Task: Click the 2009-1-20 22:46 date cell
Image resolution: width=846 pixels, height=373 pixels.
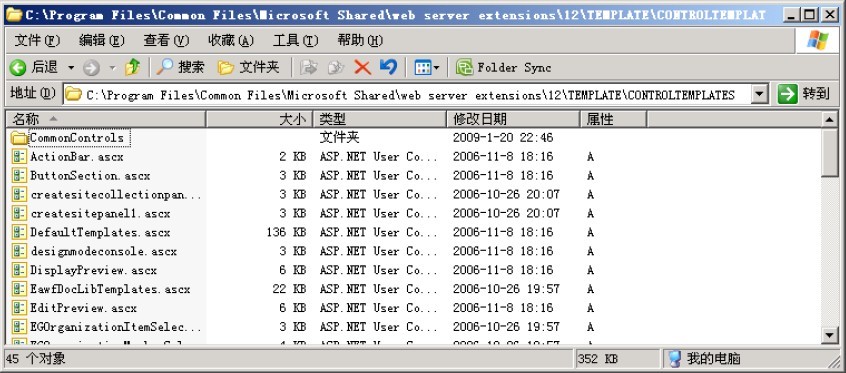Action: [503, 138]
